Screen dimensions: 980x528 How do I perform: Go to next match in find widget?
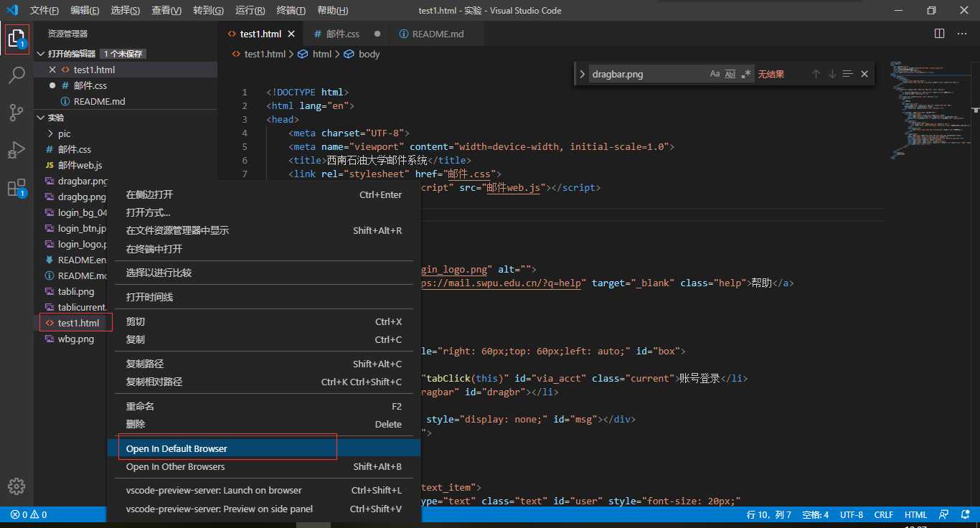coord(832,74)
